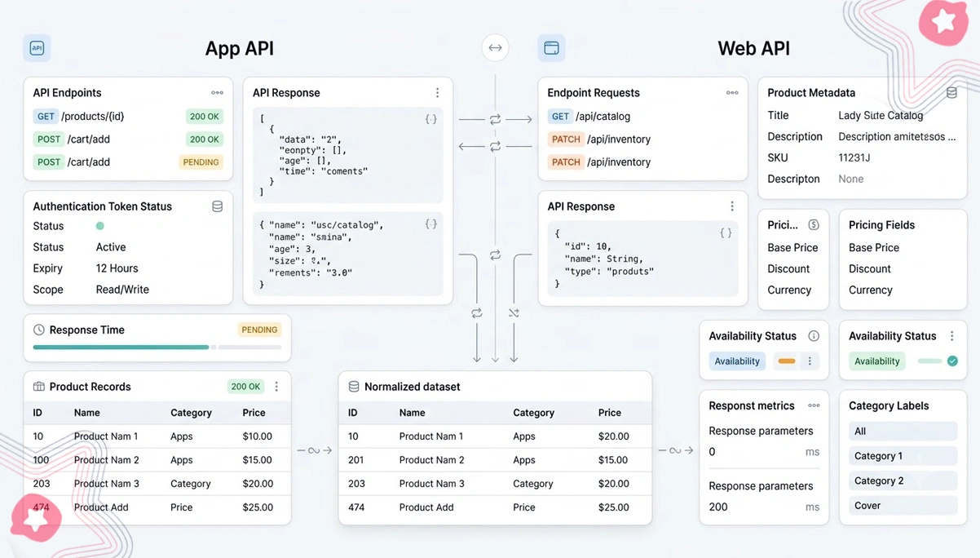Open API Endpoints more options menu
This screenshot has width=980, height=558.
pyautogui.click(x=217, y=93)
